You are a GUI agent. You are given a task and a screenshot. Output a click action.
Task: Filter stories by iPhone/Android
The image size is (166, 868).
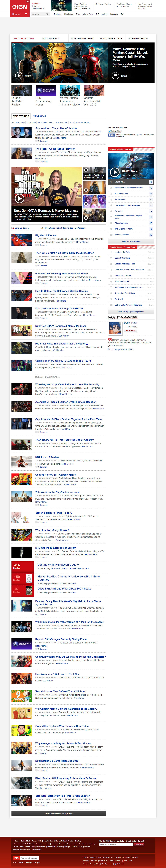83,123
